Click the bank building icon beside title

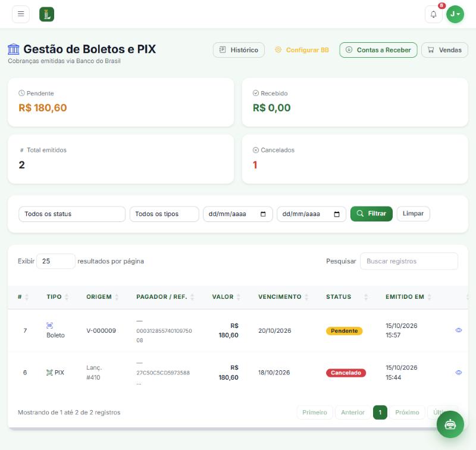tap(13, 49)
